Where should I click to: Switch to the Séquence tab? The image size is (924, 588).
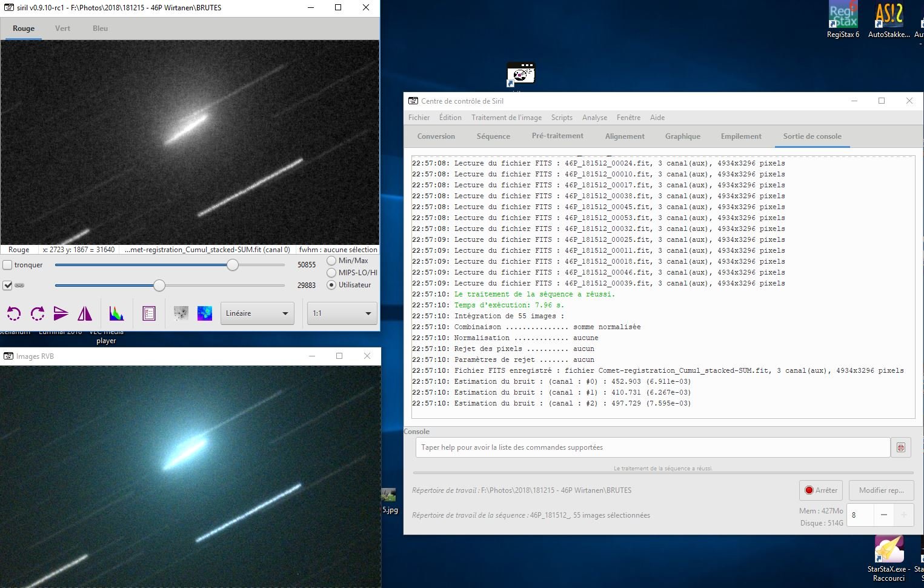pyautogui.click(x=493, y=136)
